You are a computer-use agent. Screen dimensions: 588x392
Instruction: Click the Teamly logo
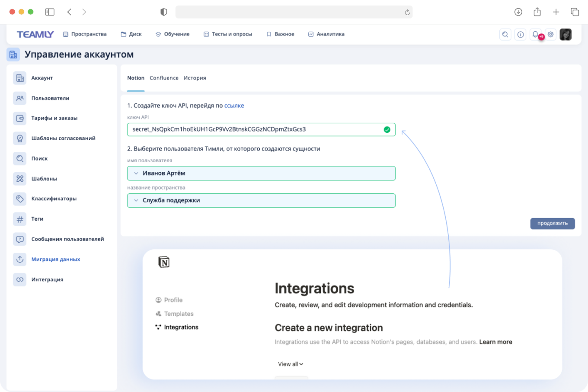(35, 35)
